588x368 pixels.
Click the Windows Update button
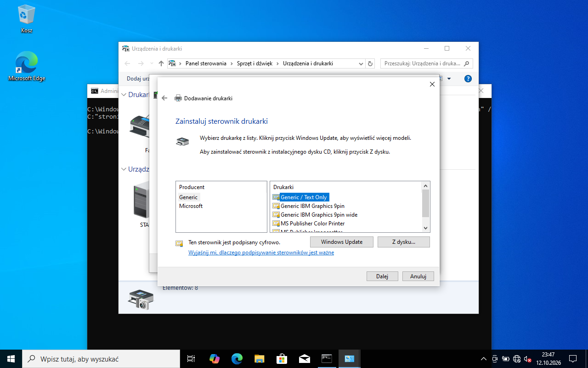coord(342,242)
